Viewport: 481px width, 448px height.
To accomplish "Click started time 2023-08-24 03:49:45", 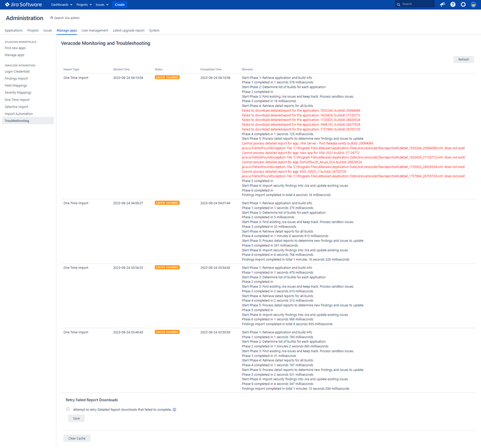I will click(x=128, y=332).
